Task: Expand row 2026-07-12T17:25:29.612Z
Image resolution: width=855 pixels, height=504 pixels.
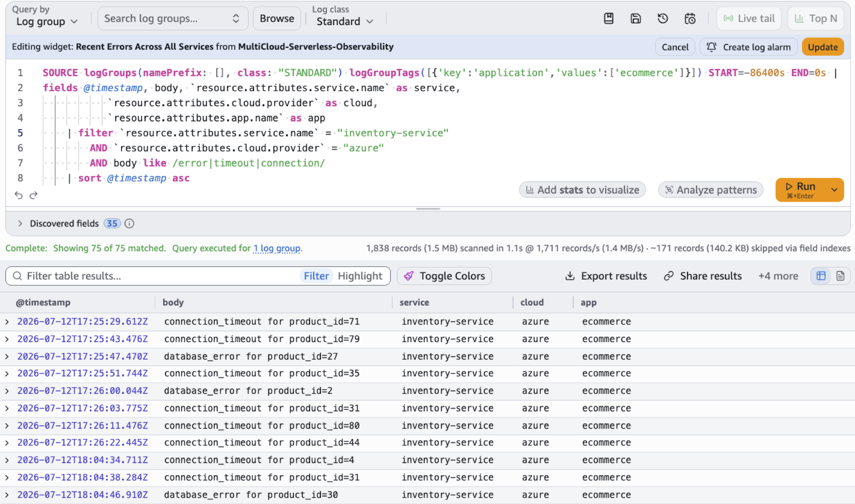Action: 7,322
